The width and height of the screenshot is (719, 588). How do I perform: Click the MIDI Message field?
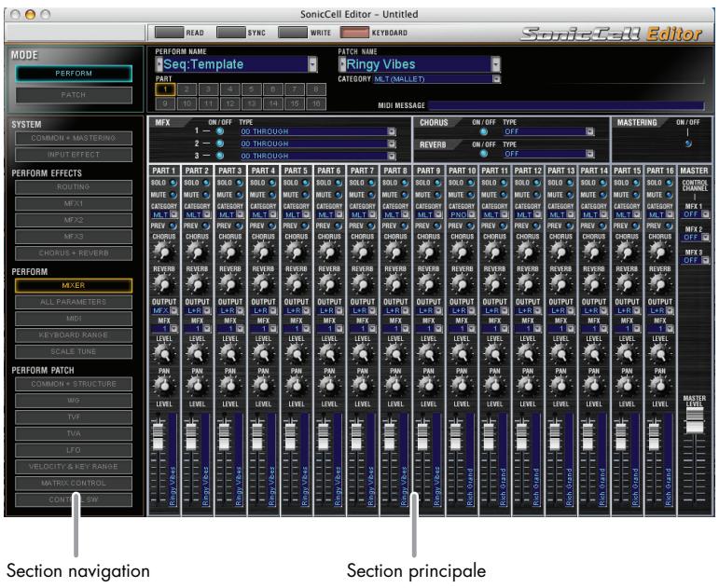(565, 106)
